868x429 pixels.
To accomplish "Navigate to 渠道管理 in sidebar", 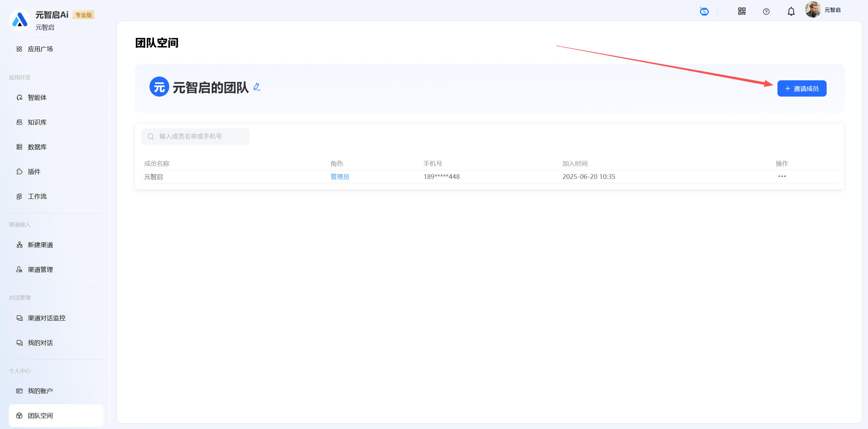I will tap(40, 270).
